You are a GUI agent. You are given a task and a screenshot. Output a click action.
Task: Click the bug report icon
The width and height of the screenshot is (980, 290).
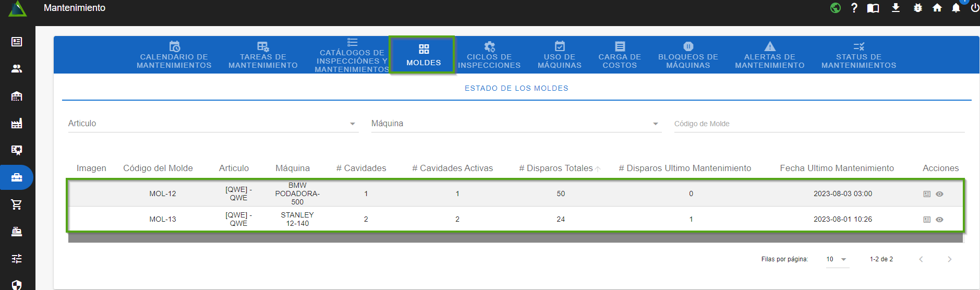tap(918, 8)
